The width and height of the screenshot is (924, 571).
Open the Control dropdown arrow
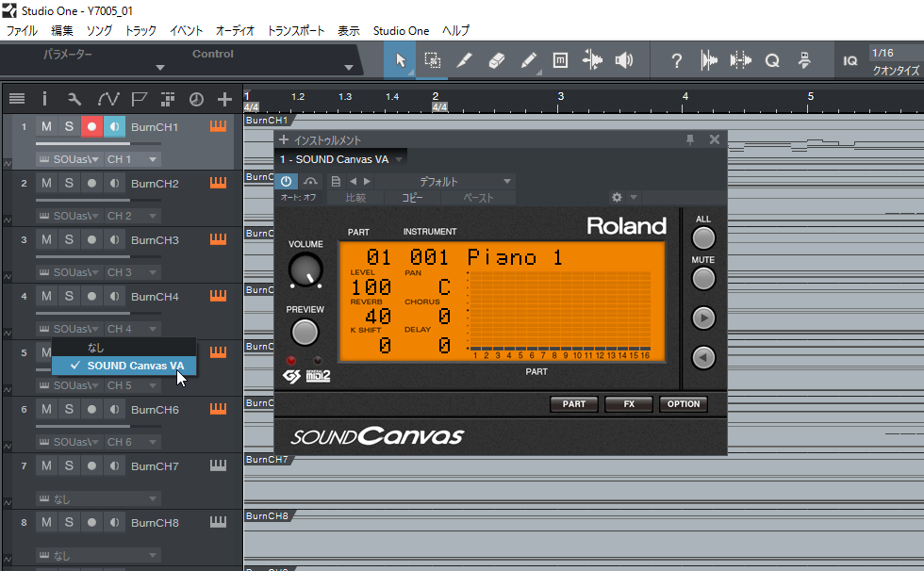[348, 68]
